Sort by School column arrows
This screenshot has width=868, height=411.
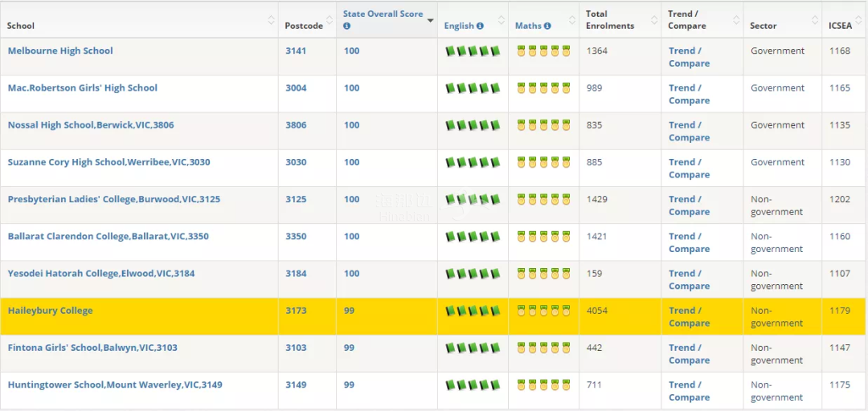(271, 20)
